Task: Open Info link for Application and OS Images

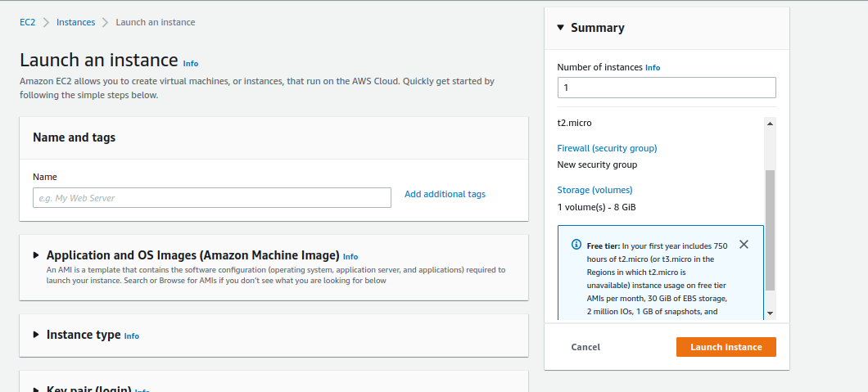Action: pyautogui.click(x=350, y=256)
